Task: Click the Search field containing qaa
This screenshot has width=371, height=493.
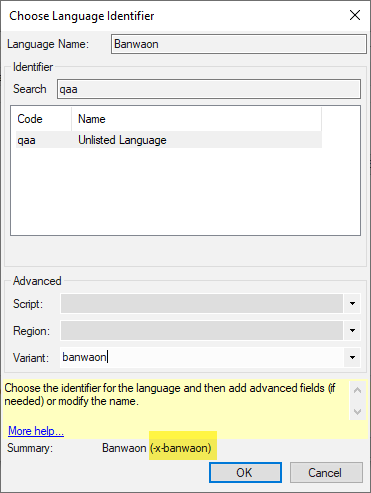Action: coord(209,89)
